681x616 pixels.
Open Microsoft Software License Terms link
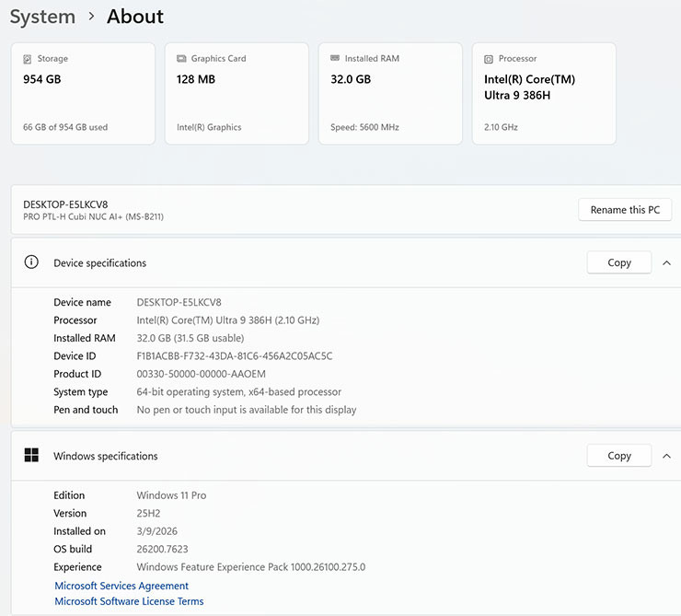tap(129, 601)
